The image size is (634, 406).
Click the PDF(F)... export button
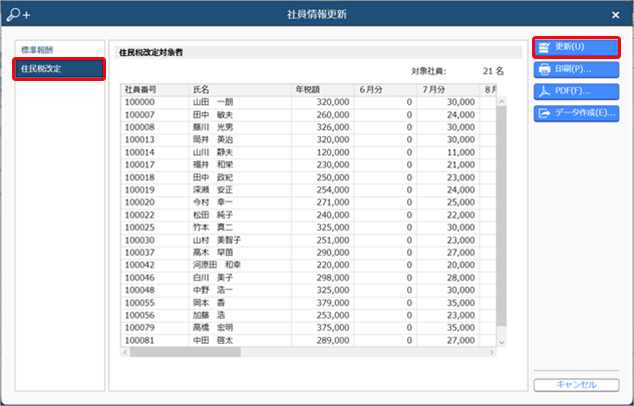tap(576, 91)
